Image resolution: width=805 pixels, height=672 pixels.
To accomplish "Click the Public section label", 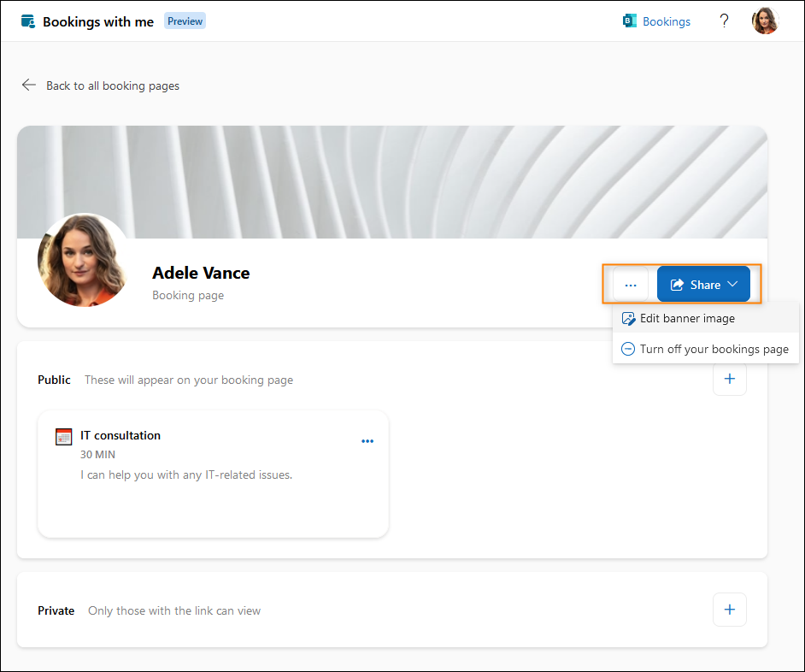I will coord(54,380).
